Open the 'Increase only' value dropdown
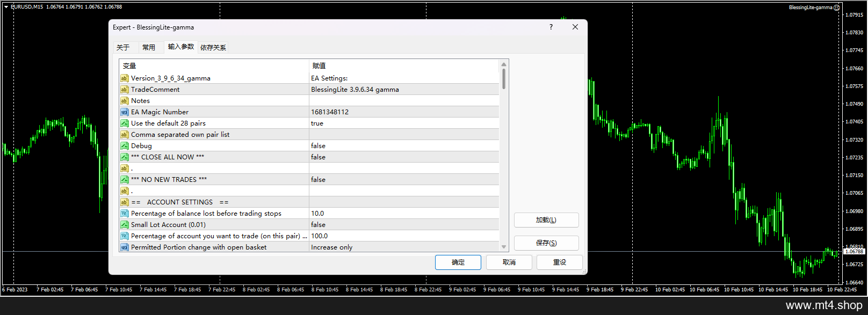 tap(404, 247)
